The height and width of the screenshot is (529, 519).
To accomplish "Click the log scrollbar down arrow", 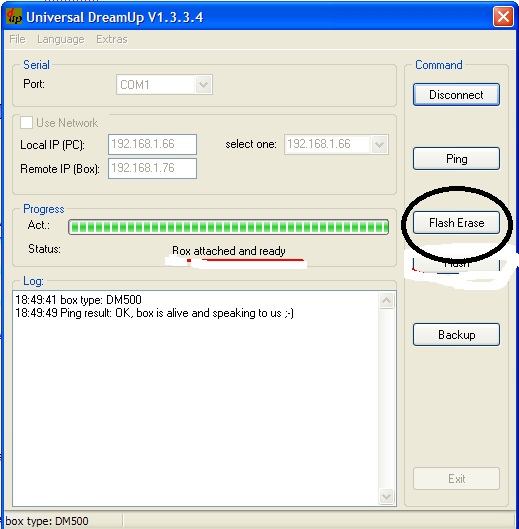I will (x=386, y=496).
